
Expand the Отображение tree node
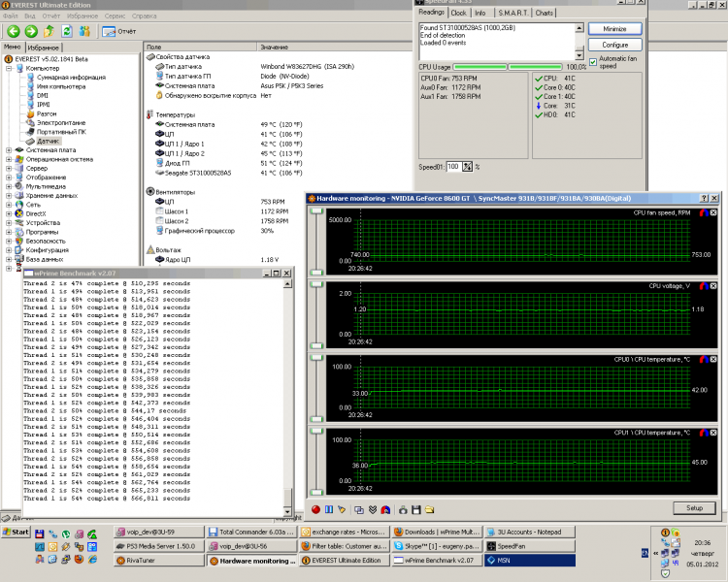pos(9,178)
